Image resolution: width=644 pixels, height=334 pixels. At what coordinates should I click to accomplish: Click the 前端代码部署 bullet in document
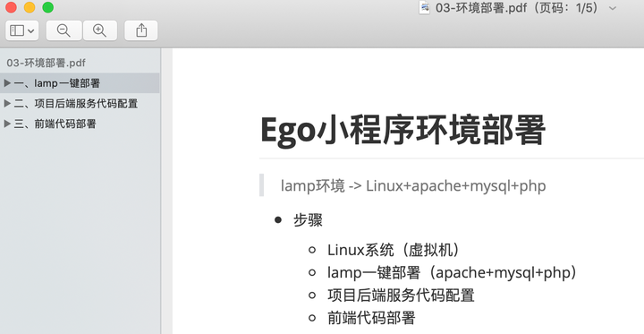(371, 318)
